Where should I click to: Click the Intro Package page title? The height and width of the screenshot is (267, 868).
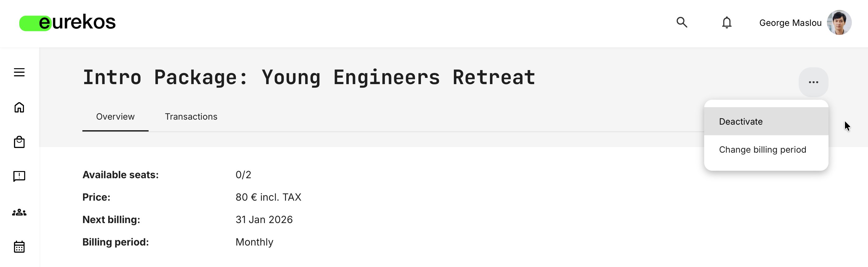point(309,77)
